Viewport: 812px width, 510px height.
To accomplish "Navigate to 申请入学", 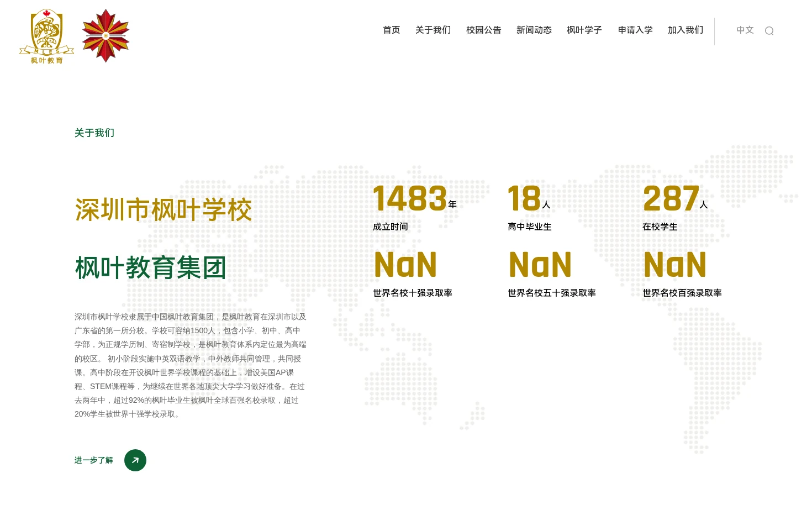I will click(x=635, y=30).
